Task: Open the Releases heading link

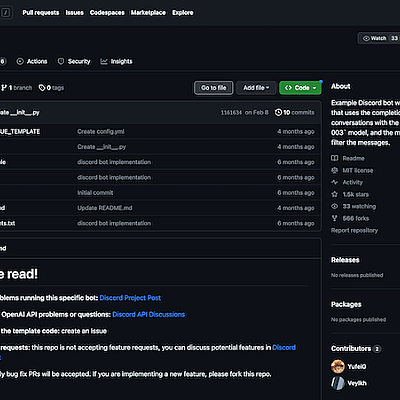Action: (x=345, y=260)
